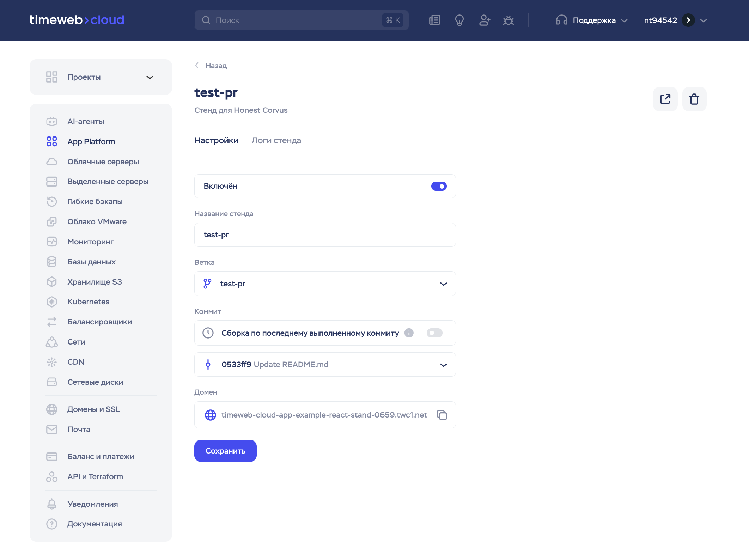Open the lightbulb ideas icon
The image size is (749, 560).
(x=459, y=20)
